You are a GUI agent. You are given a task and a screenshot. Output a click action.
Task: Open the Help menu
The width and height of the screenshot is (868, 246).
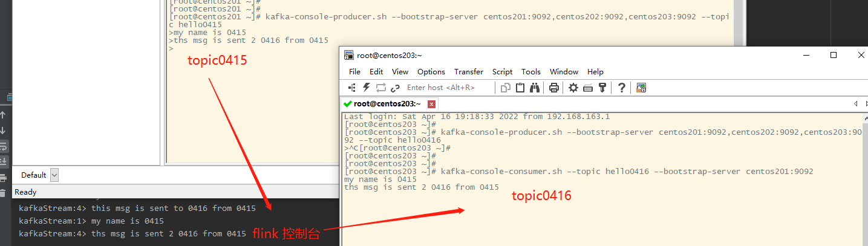pyautogui.click(x=595, y=71)
